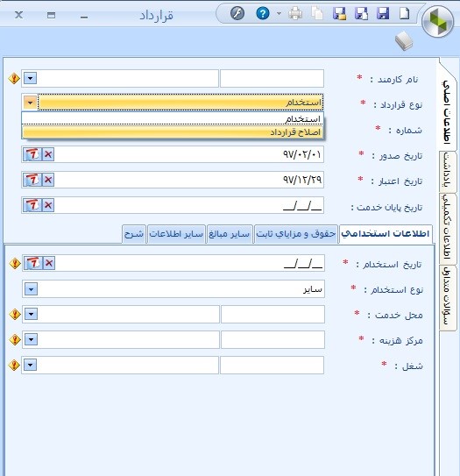Click the plain save floppy-disk icon
460x476 pixels.
pyautogui.click(x=383, y=14)
